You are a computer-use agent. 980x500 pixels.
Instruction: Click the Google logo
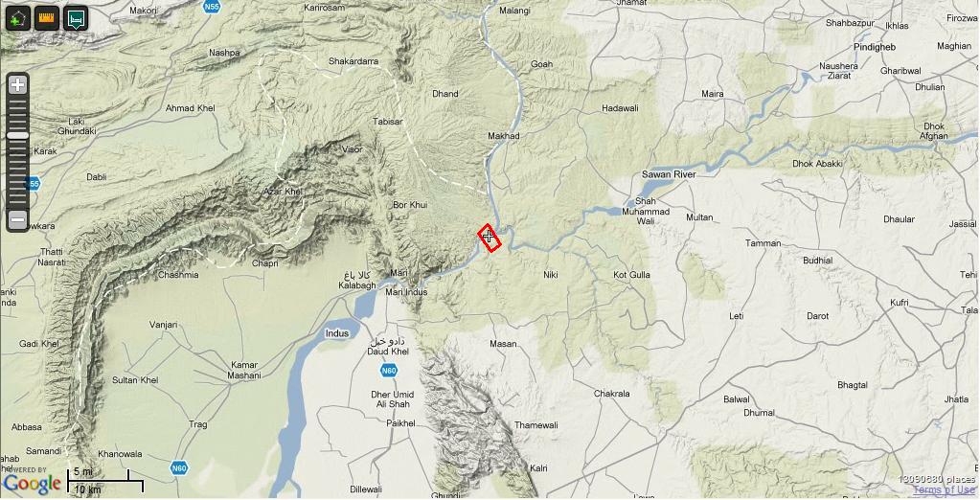[x=32, y=484]
